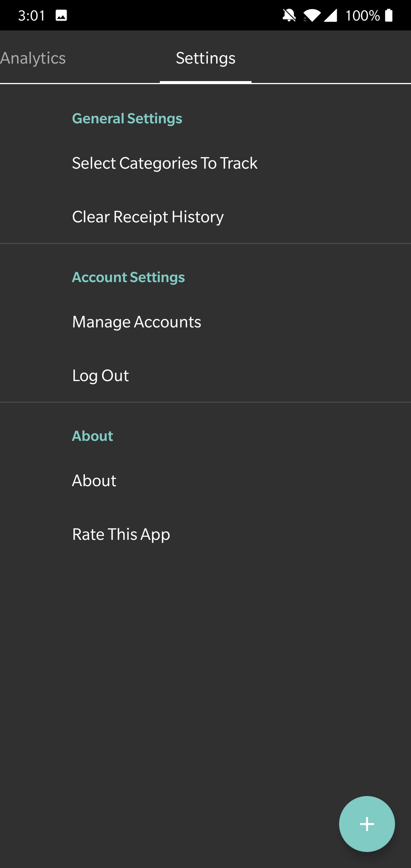The image size is (411, 868).
Task: Tap Rate This App
Action: (205, 534)
